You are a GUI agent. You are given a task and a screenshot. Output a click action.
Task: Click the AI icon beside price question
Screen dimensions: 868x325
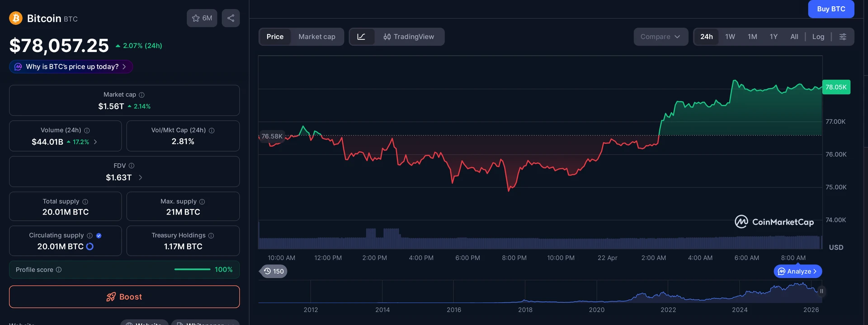(x=18, y=67)
